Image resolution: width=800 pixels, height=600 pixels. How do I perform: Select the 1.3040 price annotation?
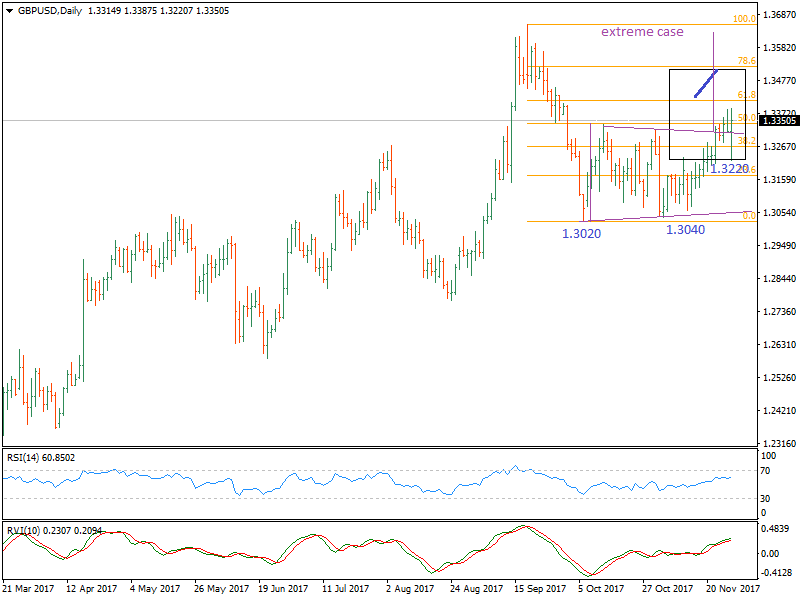click(x=687, y=230)
